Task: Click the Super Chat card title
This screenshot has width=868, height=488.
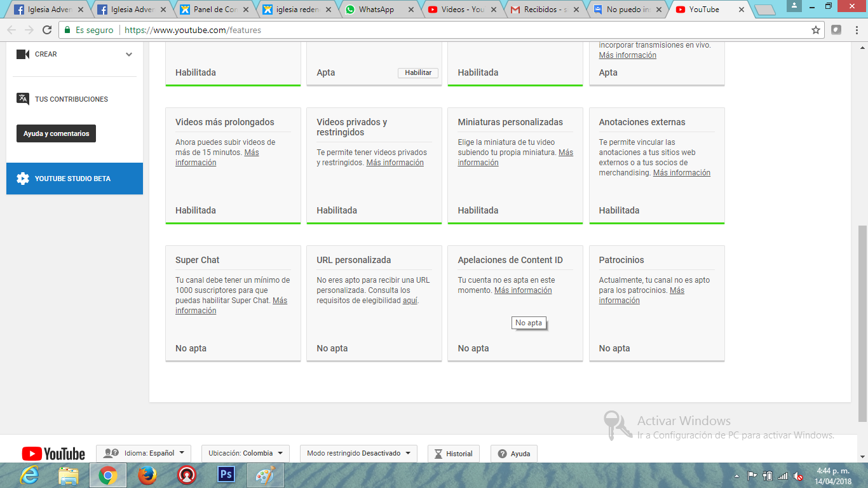Action: (x=198, y=260)
